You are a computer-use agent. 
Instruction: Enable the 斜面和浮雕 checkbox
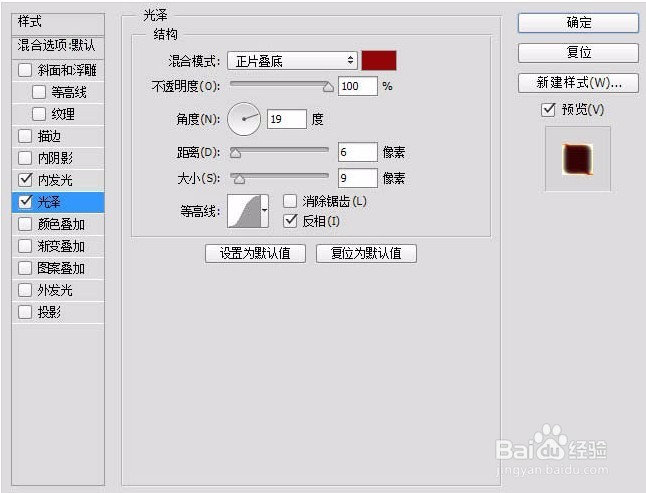25,70
